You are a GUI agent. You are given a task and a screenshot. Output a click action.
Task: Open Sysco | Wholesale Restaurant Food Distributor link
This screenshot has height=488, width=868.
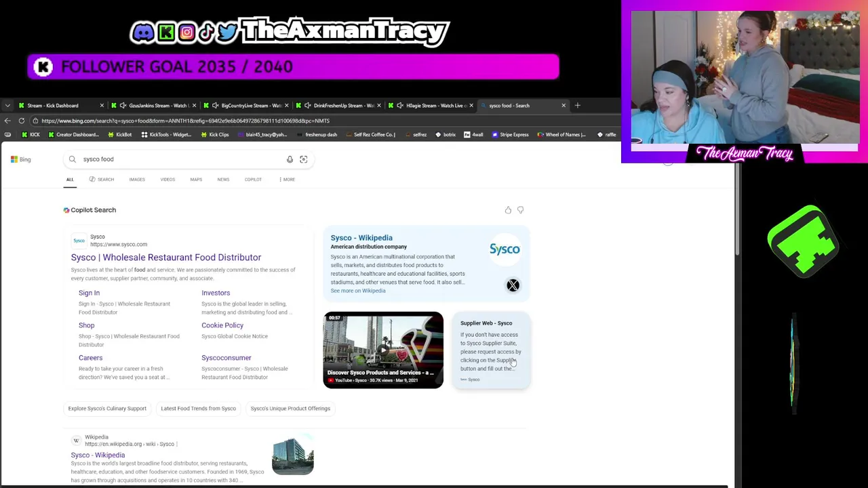pos(166,258)
